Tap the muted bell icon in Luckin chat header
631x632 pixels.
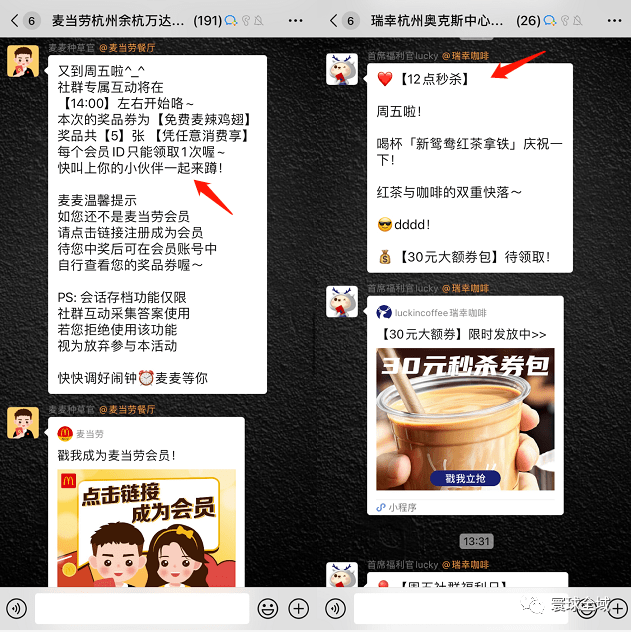(577, 21)
